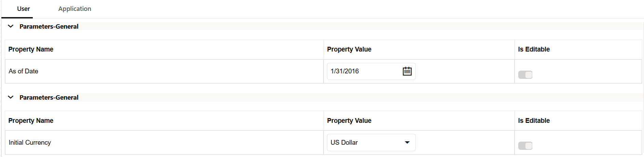Click Property Name header in second table
644x157 pixels.
click(31, 120)
